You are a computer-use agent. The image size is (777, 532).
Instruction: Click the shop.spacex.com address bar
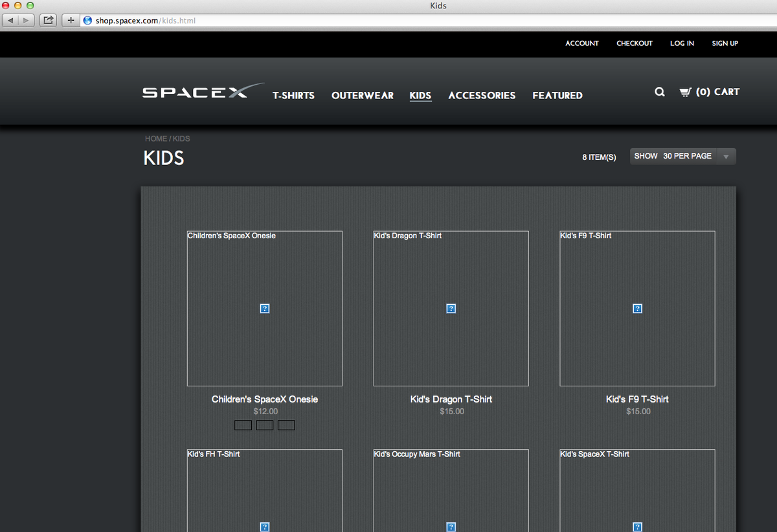427,21
